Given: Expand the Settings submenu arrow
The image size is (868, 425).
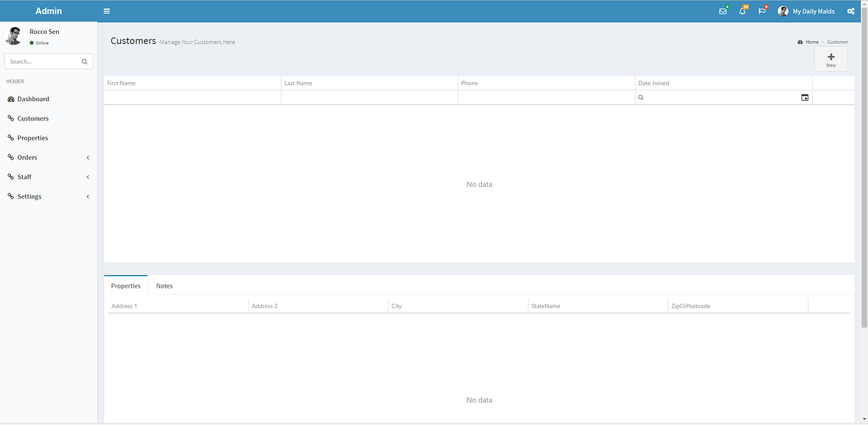Looking at the screenshot, I should coord(88,196).
